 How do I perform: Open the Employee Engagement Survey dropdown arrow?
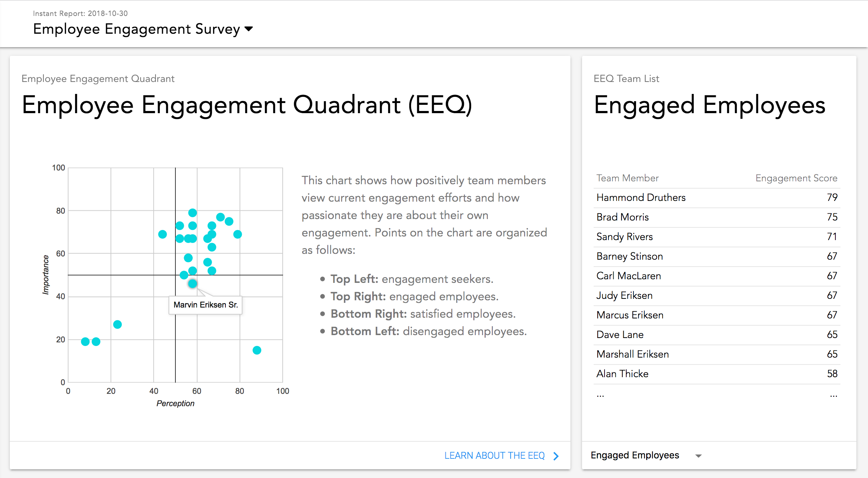pyautogui.click(x=249, y=29)
